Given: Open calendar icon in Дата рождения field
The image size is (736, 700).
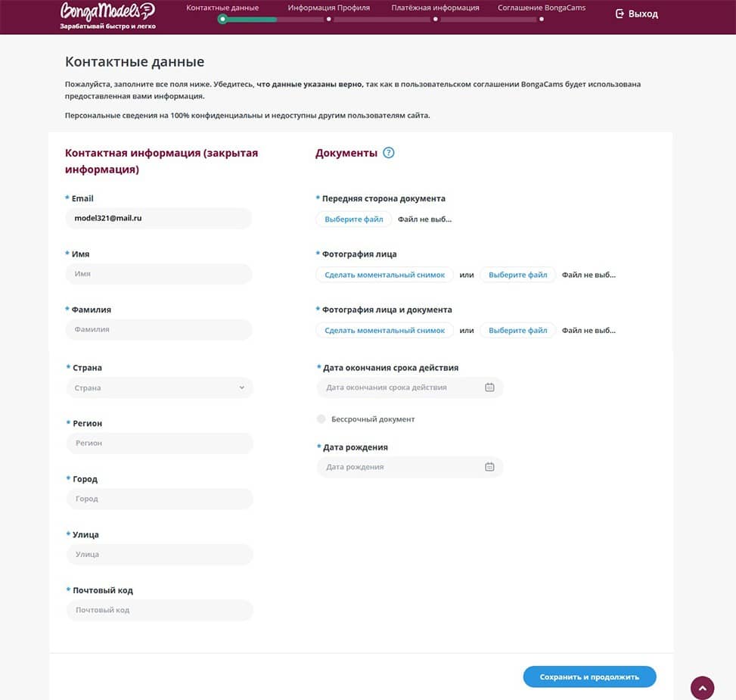Looking at the screenshot, I should (489, 467).
